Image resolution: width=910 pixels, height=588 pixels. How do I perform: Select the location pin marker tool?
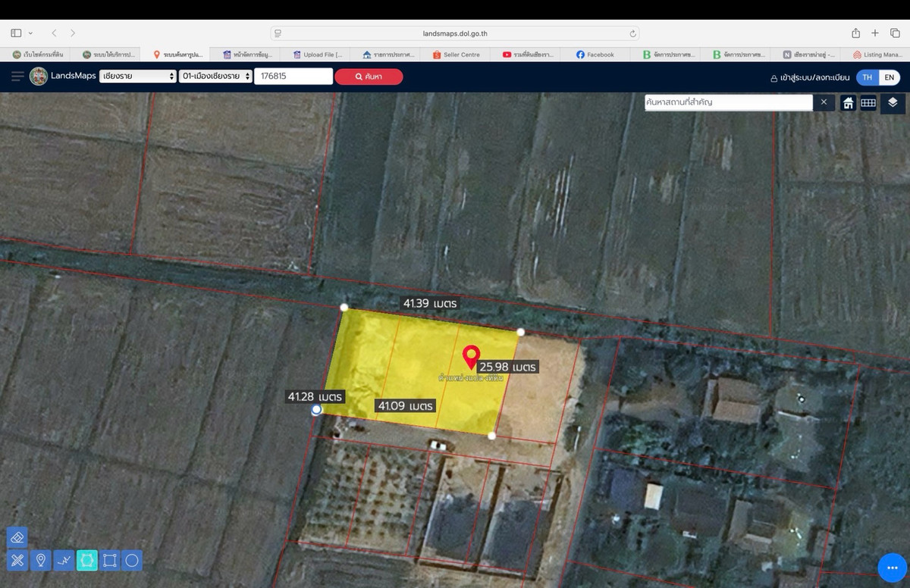pos(41,561)
